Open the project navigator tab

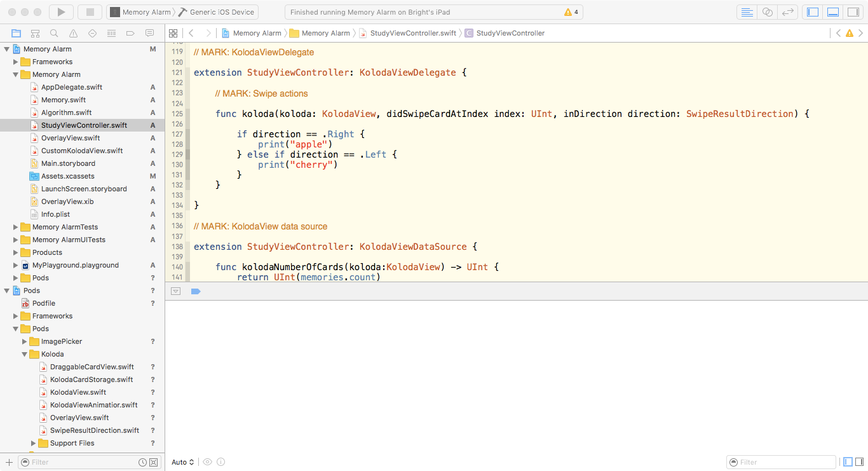16,33
